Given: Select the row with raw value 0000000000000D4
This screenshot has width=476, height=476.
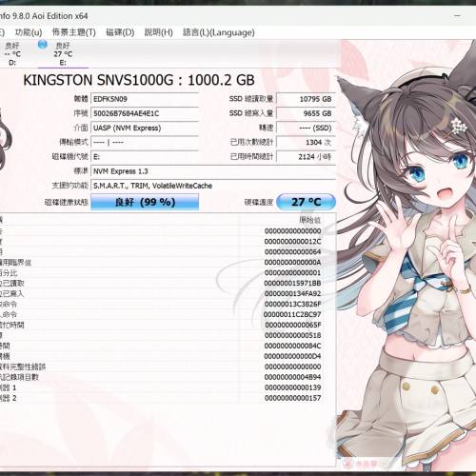Looking at the screenshot, I should pyautogui.click(x=168, y=356).
